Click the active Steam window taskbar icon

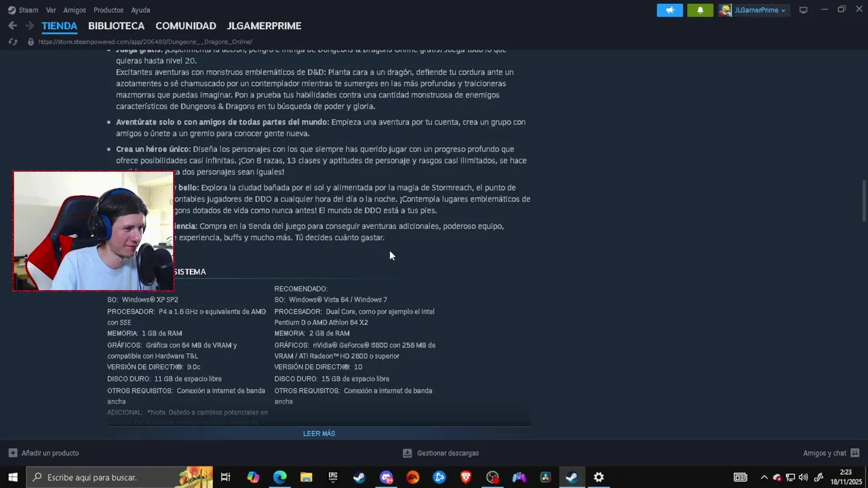point(572,477)
